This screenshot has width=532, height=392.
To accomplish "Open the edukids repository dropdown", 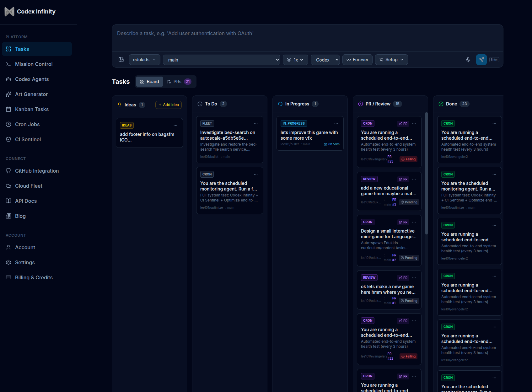I will click(144, 60).
